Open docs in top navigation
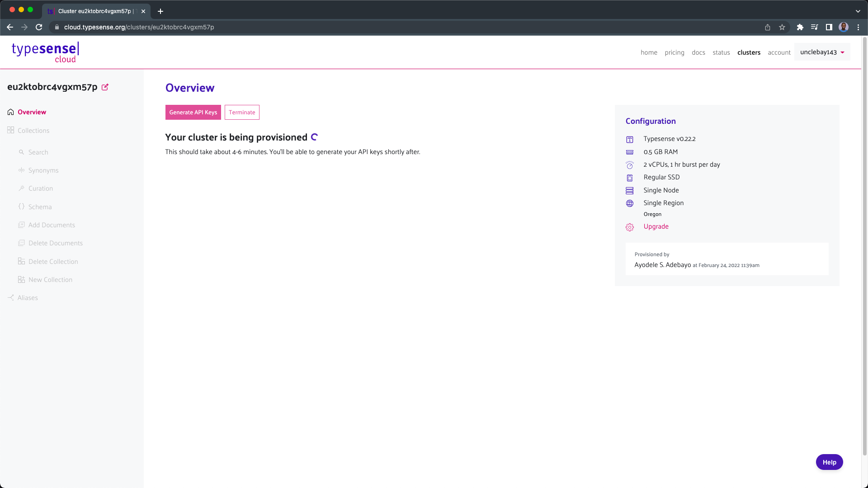868x488 pixels. click(698, 52)
